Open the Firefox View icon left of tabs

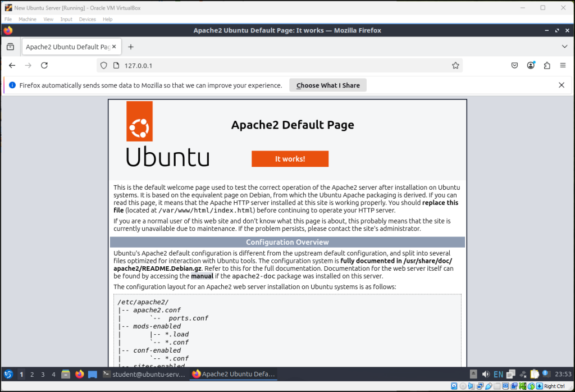point(10,47)
